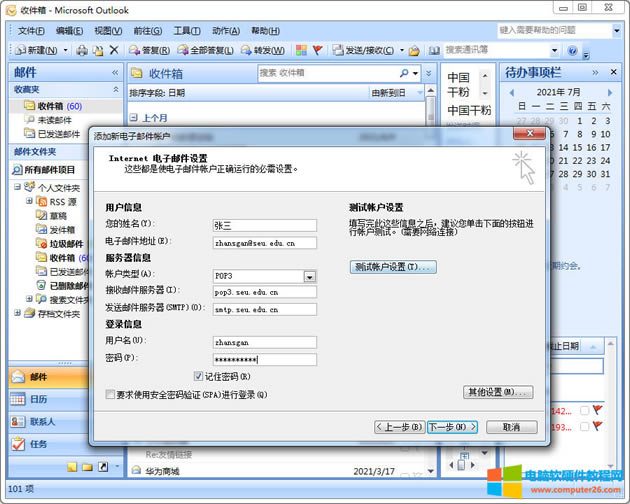
Task: Click the Your Name (您的姓名) field
Action: pyautogui.click(x=265, y=225)
